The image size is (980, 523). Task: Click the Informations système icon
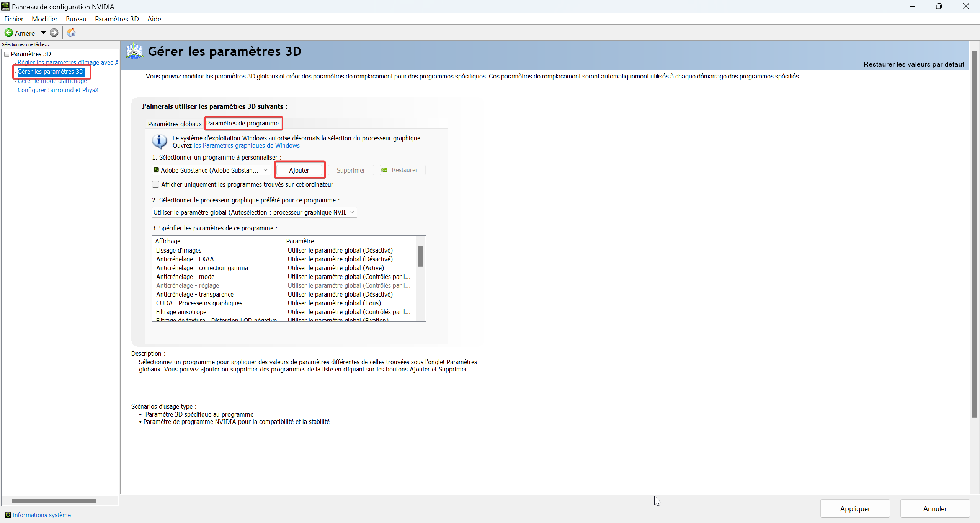8,515
